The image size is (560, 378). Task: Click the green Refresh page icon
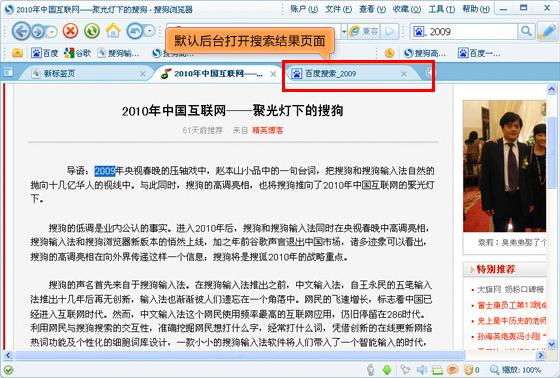point(92,31)
